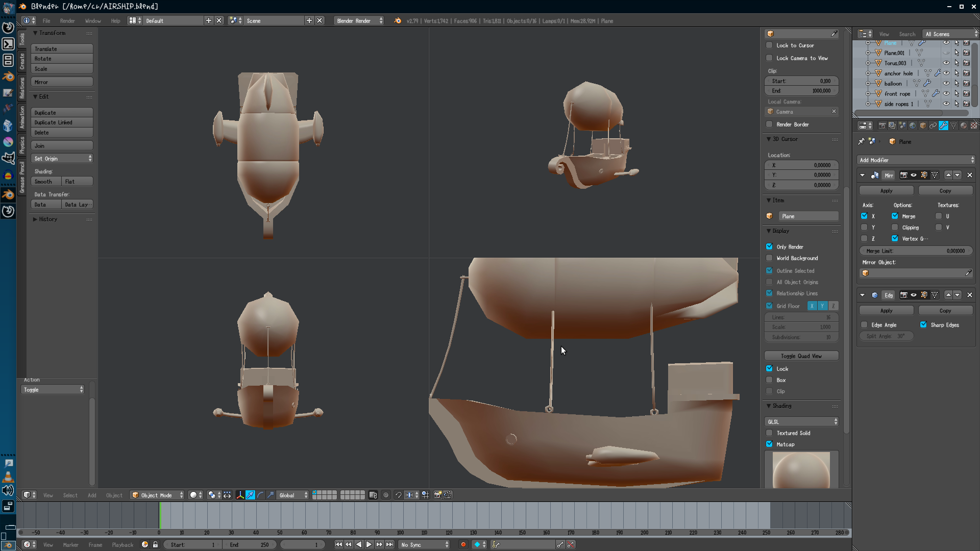
Task: Click the mirror object eyedropper icon
Action: coord(968,273)
